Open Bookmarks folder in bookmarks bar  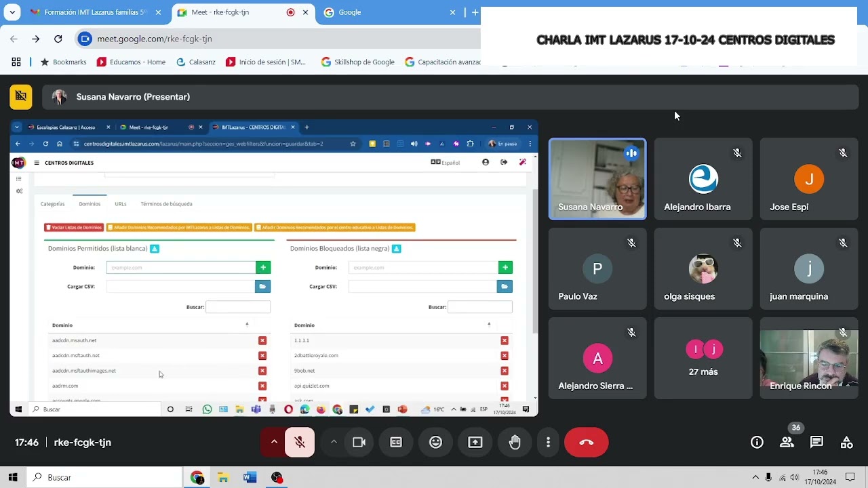point(63,62)
